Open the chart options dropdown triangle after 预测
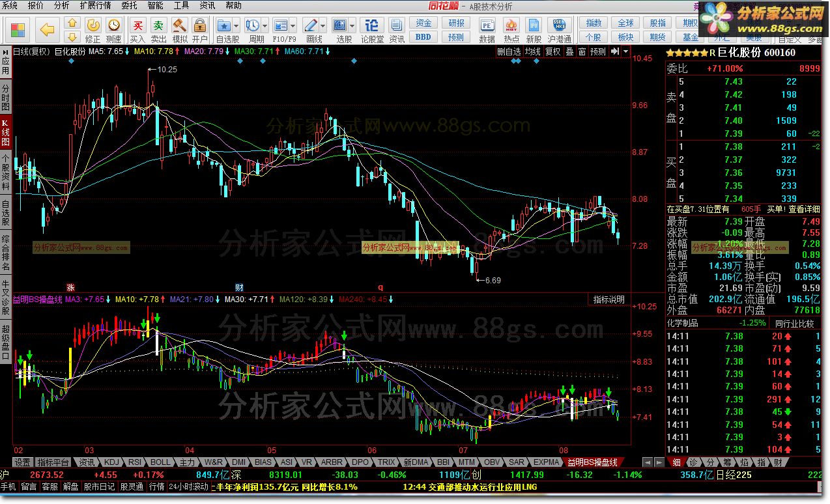Viewport: 830px width, 504px height. click(626, 51)
